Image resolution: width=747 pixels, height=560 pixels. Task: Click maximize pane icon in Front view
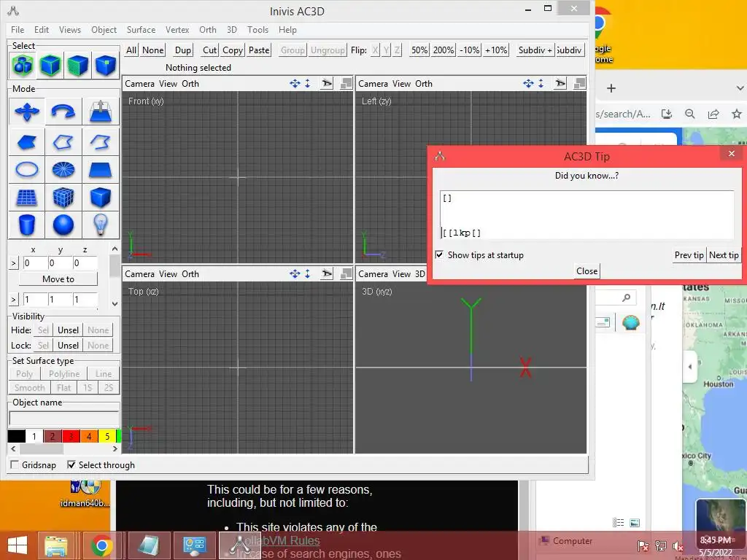click(x=347, y=83)
